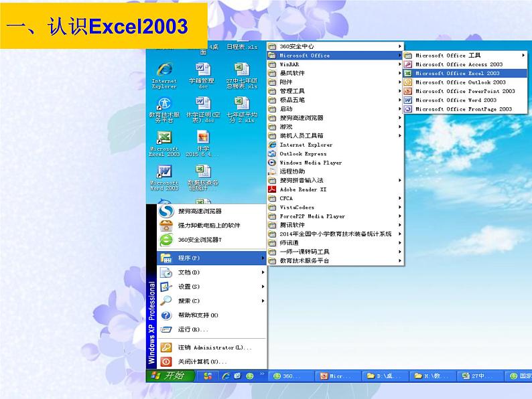Launch Microsoft Office Outlook 2003
This screenshot has width=532, height=399.
point(465,82)
